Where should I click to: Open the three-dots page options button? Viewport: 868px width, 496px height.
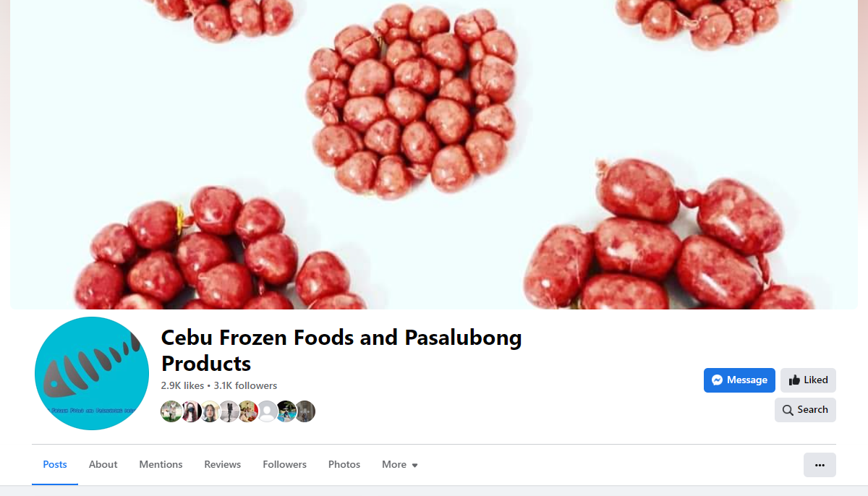[x=820, y=465]
